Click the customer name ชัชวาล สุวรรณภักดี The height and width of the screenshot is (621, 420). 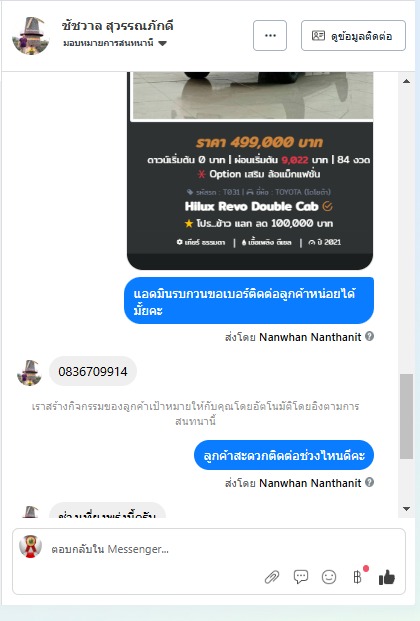pyautogui.click(x=118, y=26)
